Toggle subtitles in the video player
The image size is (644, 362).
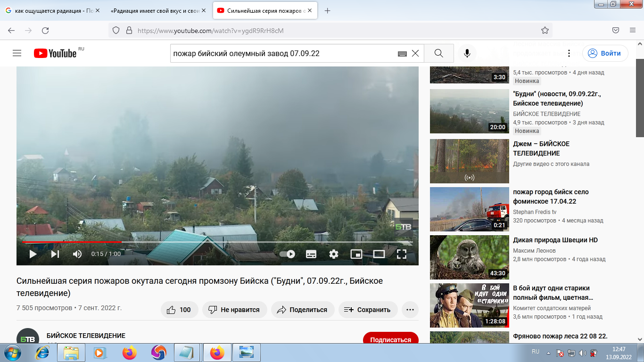point(311,254)
